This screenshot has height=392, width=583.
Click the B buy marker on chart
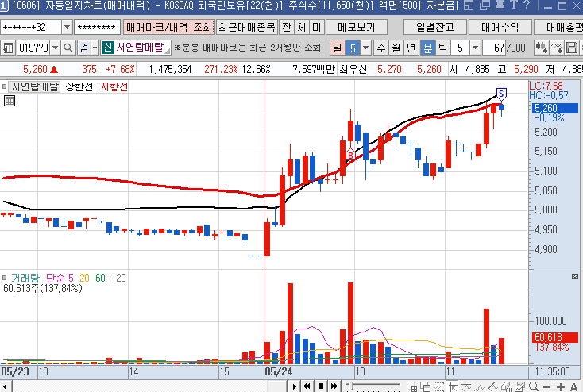[x=350, y=156]
